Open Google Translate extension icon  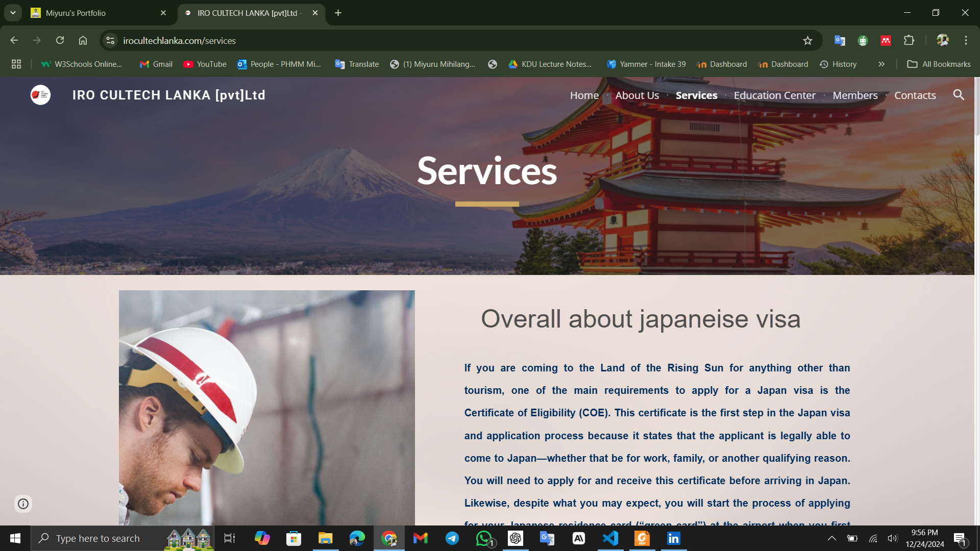pyautogui.click(x=840, y=40)
